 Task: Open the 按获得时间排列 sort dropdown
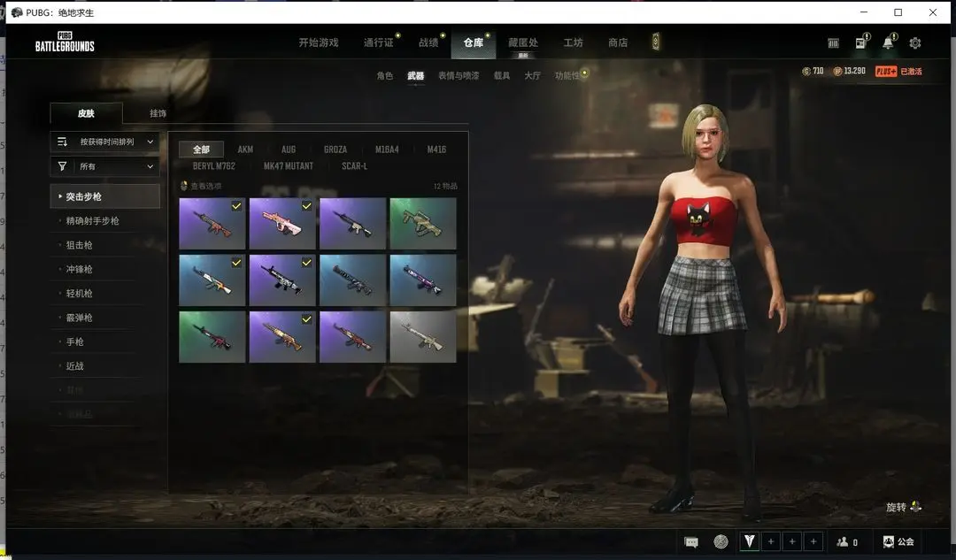(105, 142)
